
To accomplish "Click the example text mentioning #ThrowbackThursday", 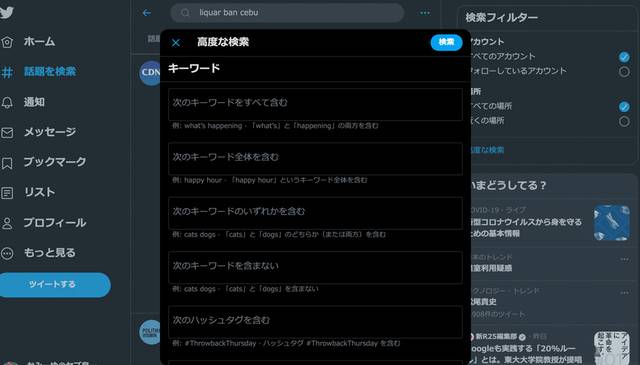I will coord(286,343).
